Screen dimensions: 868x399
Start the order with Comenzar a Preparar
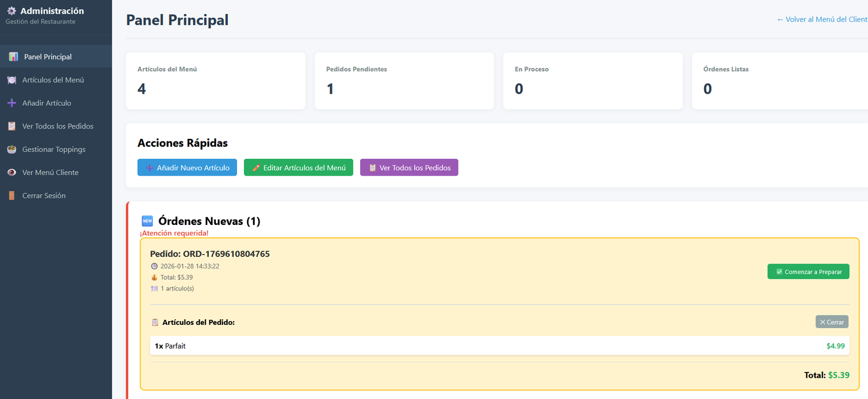coord(808,272)
